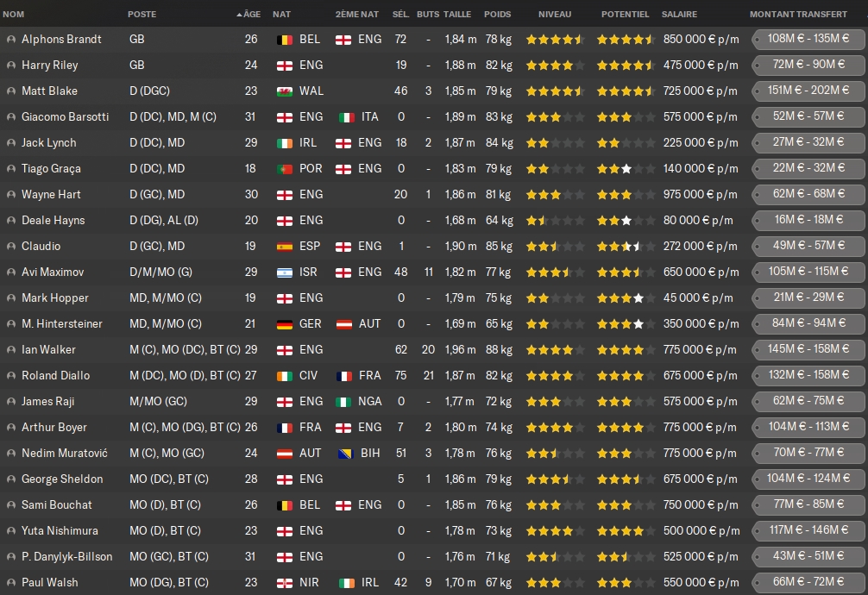Select position M (C), MO (DC), BT (C) for Ian Walker
The height and width of the screenshot is (595, 868).
tap(185, 350)
